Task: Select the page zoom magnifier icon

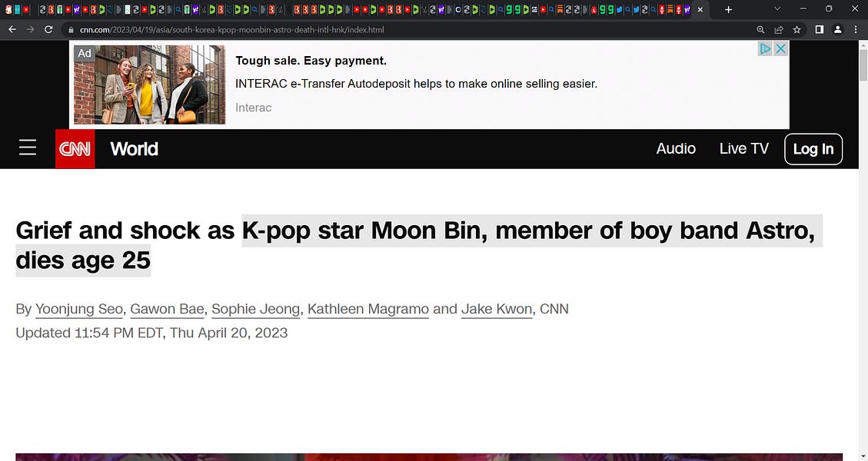Action: click(760, 29)
